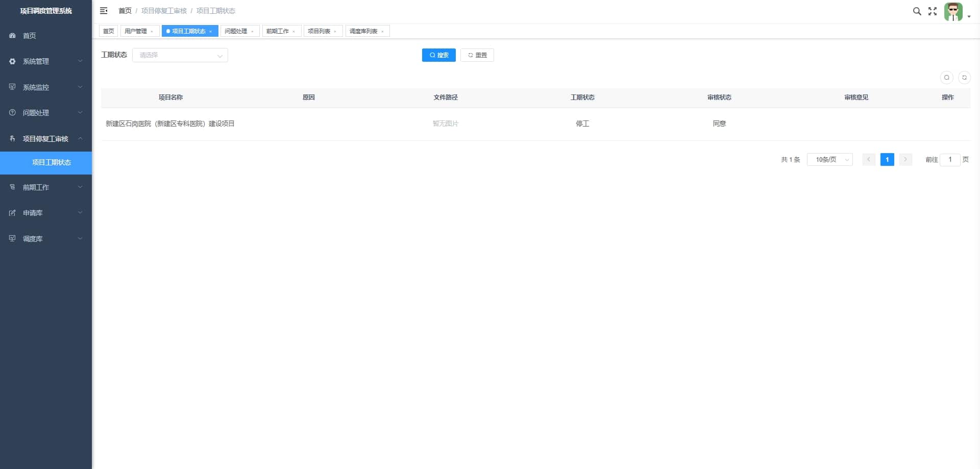The image size is (980, 469).
Task: Click the 工期状态 column header
Action: (582, 97)
